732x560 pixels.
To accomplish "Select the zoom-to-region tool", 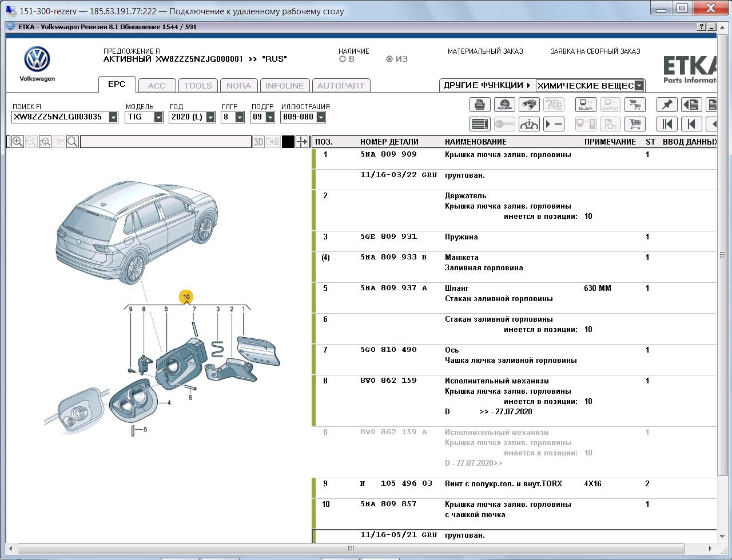I will pyautogui.click(x=45, y=142).
